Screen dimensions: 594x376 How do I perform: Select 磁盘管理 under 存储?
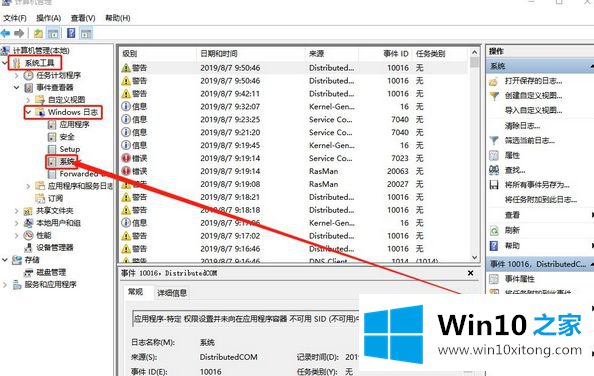tap(51, 272)
